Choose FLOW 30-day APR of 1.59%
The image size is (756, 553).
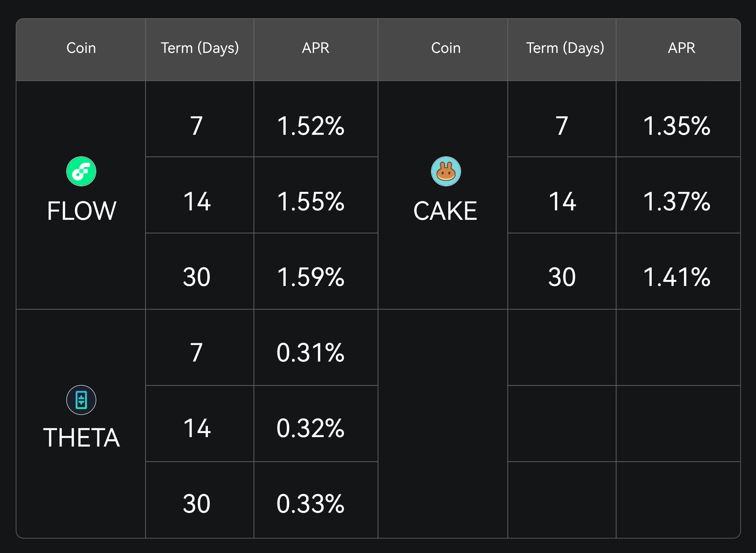click(311, 277)
